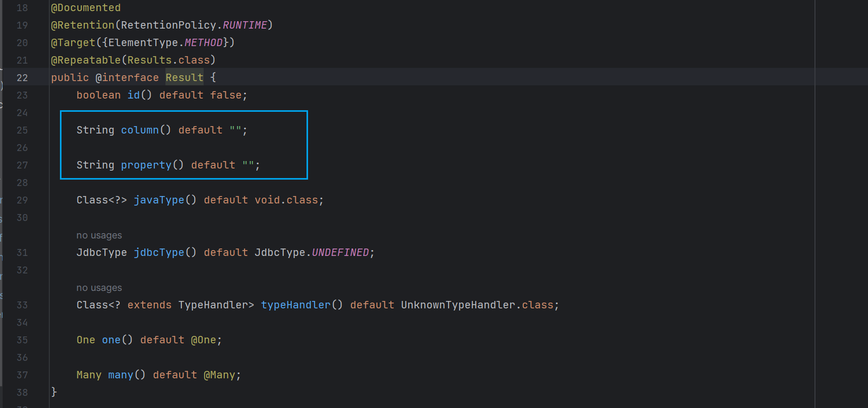868x408 pixels.
Task: Click the @Repeatable annotation name
Action: (86, 60)
